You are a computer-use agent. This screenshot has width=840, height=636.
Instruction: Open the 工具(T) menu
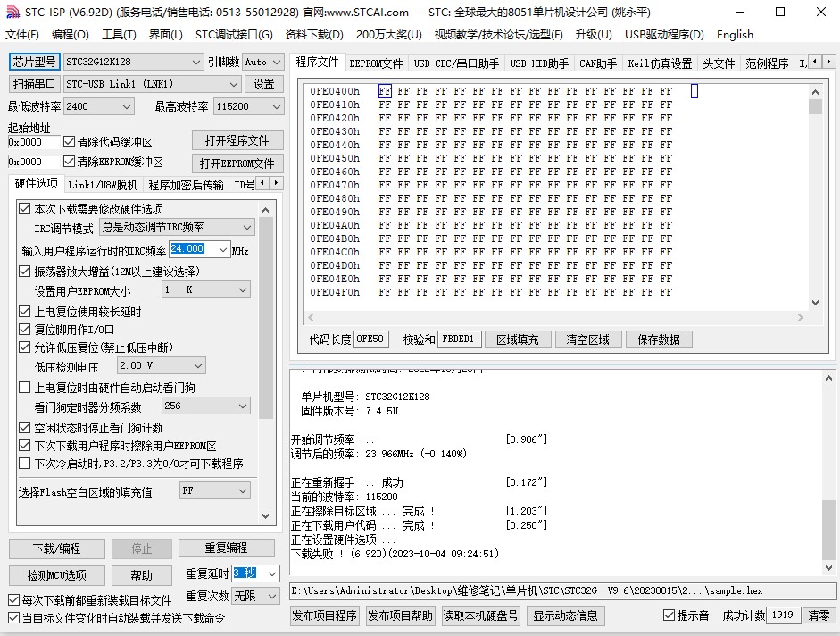pos(119,35)
